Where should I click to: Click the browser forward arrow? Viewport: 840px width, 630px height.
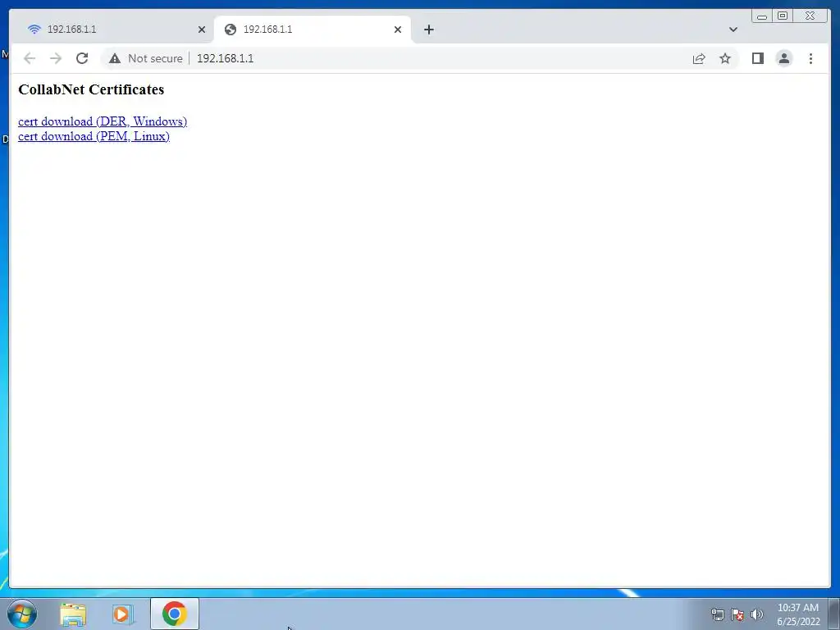(56, 58)
